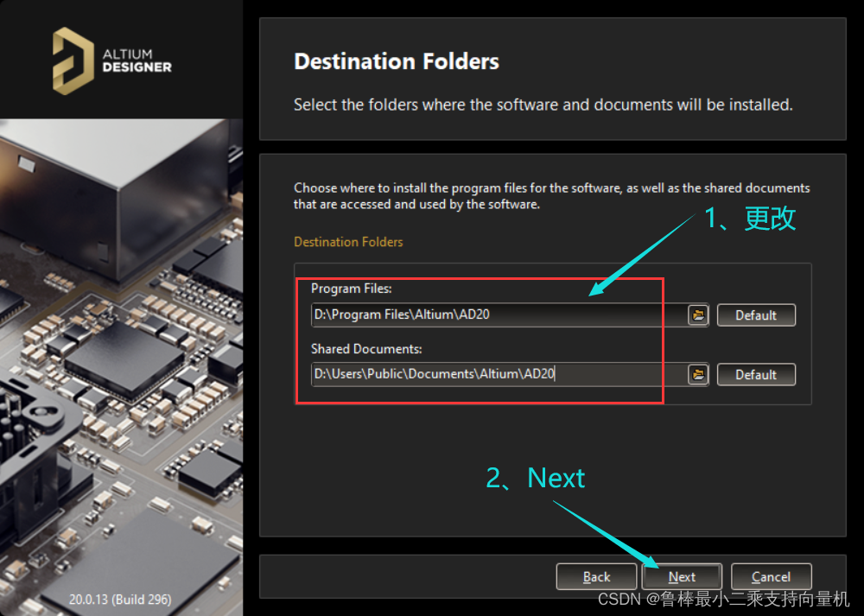Click the CSDN watermark text at the bottom

(723, 599)
